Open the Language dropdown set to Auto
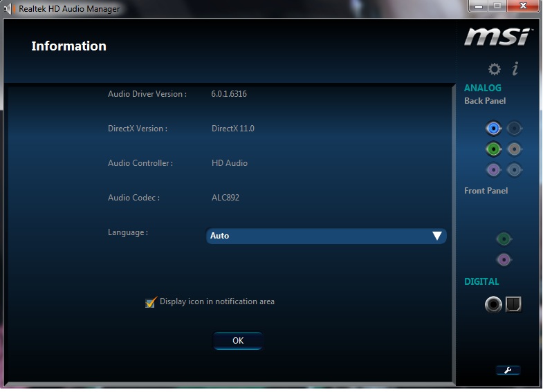The height and width of the screenshot is (392, 543). coord(326,236)
